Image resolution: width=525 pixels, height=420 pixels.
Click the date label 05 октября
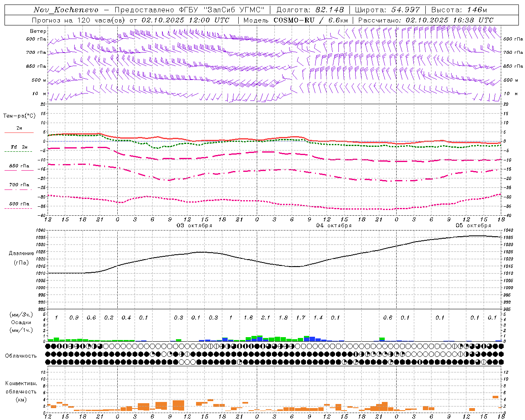click(473, 226)
